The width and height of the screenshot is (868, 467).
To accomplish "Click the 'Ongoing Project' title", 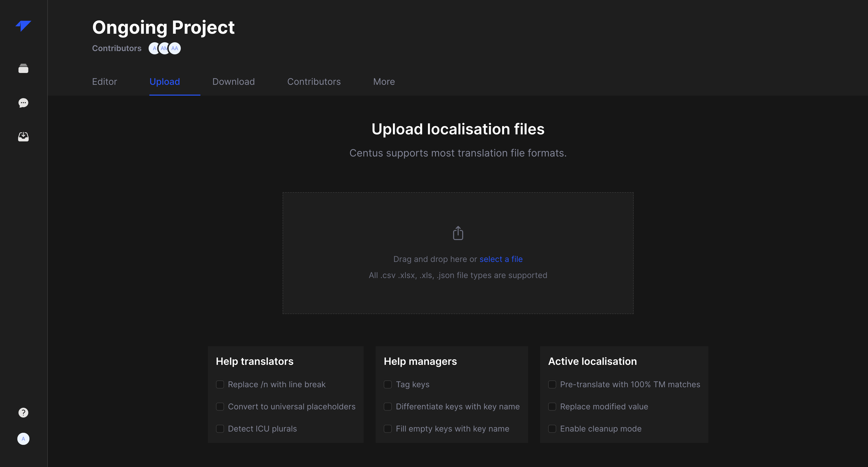I will coord(163,27).
